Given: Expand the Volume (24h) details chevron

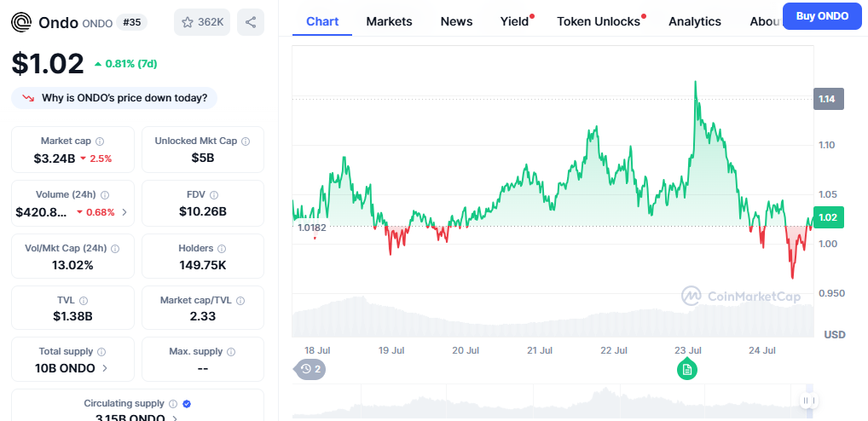Looking at the screenshot, I should tap(124, 212).
